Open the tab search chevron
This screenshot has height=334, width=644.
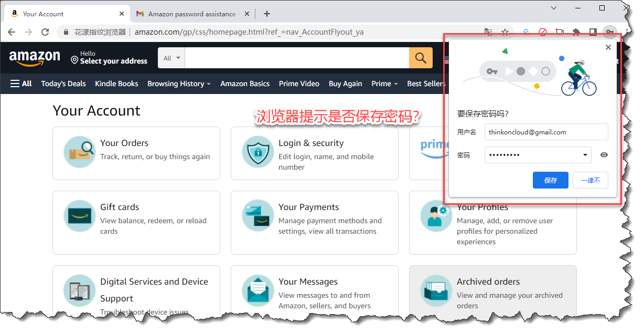[x=554, y=8]
